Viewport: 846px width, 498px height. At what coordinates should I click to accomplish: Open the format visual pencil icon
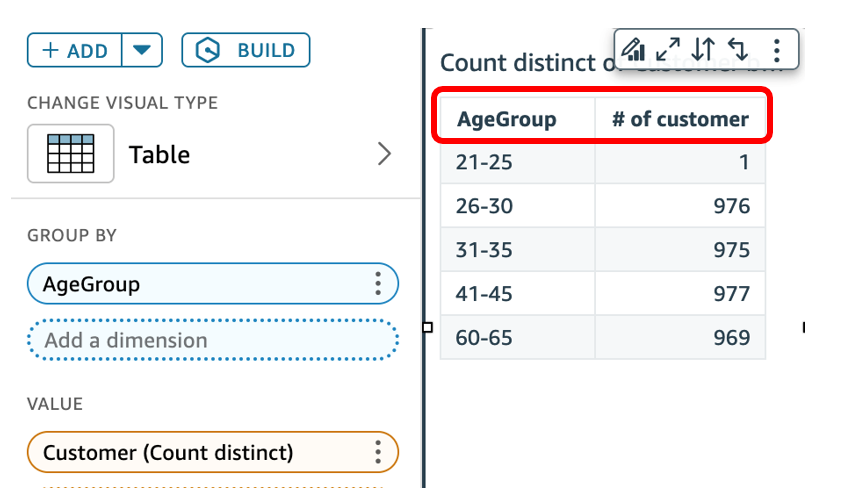(633, 48)
